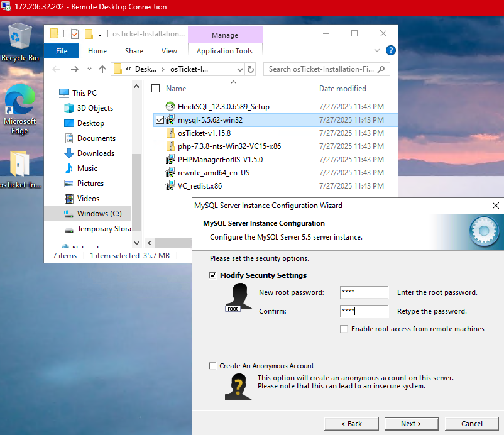This screenshot has width=504, height=435.
Task: Click Properties quick access toolbar icon
Action: click(x=75, y=34)
